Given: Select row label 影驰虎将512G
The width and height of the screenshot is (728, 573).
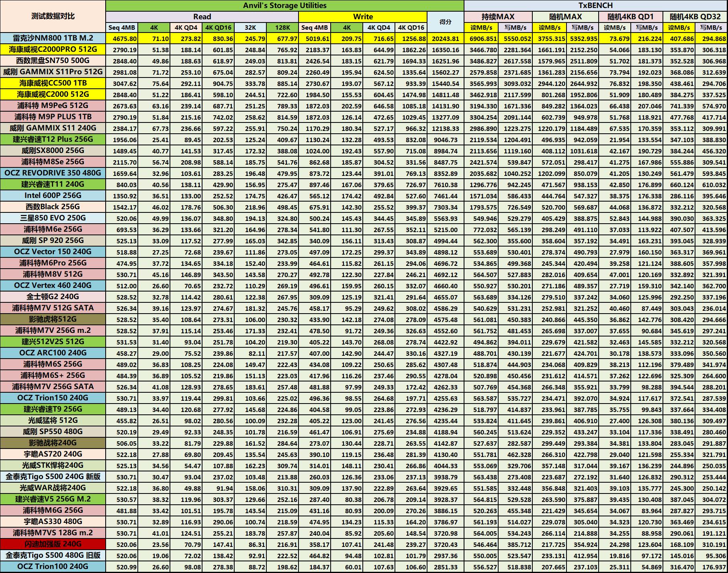Looking at the screenshot, I should pyautogui.click(x=53, y=319).
